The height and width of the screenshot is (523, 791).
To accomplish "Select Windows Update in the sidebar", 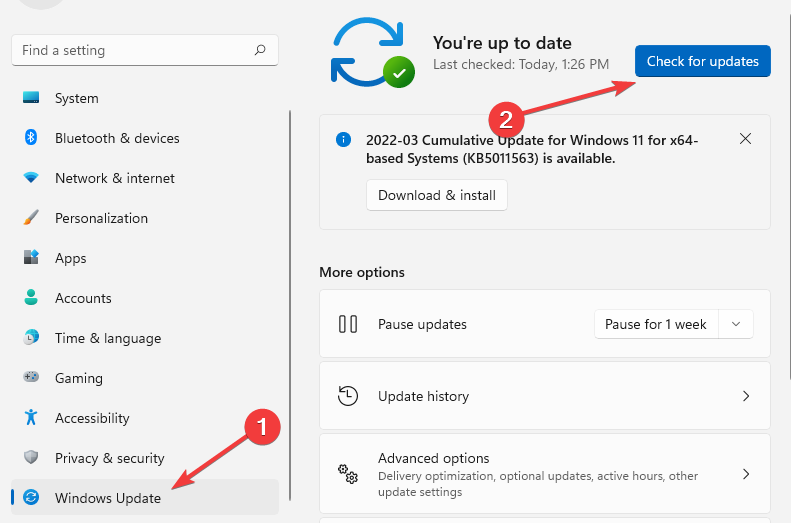I will (145, 497).
